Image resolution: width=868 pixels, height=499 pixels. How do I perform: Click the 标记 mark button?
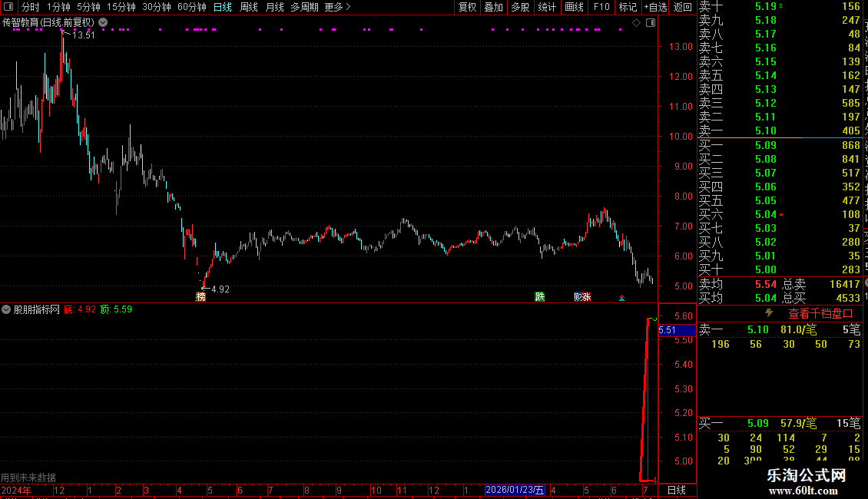click(x=628, y=7)
